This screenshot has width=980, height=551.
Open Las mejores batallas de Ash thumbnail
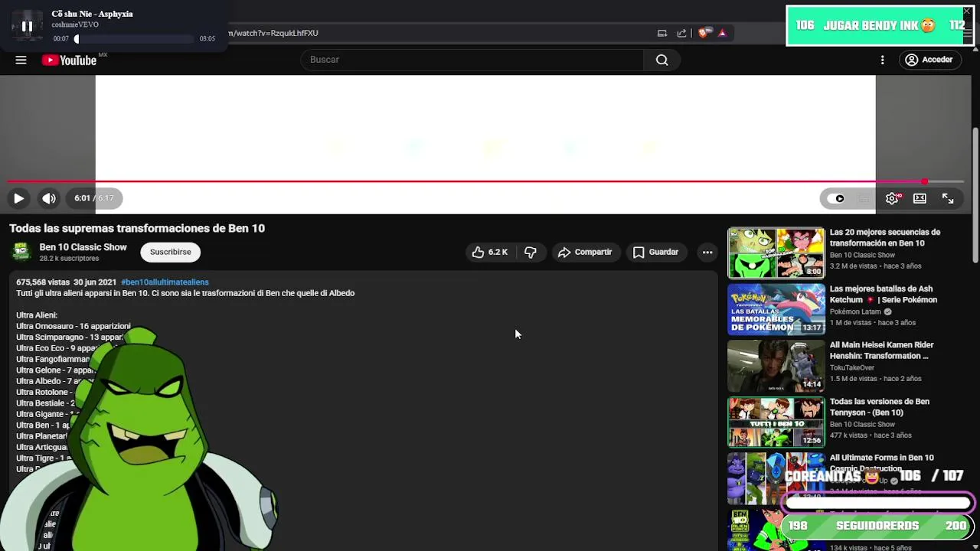(776, 309)
